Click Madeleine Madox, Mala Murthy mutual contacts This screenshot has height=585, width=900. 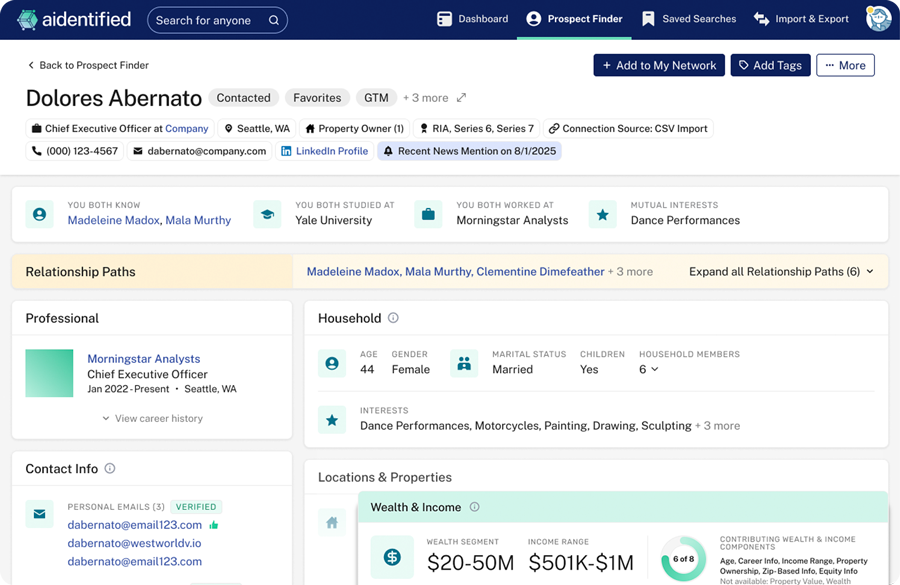point(149,220)
